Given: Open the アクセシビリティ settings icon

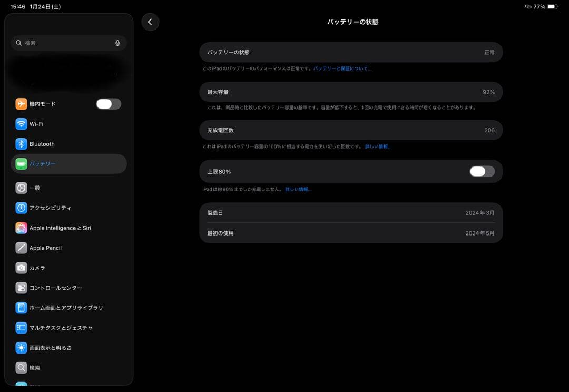Looking at the screenshot, I should point(21,208).
